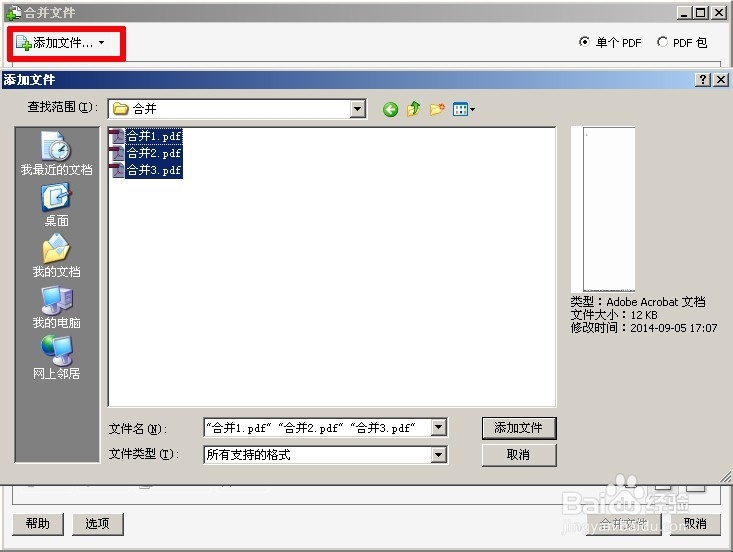This screenshot has height=552, width=733.
Task: Open My Documents (我的文档) shortcut
Action: pos(57,256)
